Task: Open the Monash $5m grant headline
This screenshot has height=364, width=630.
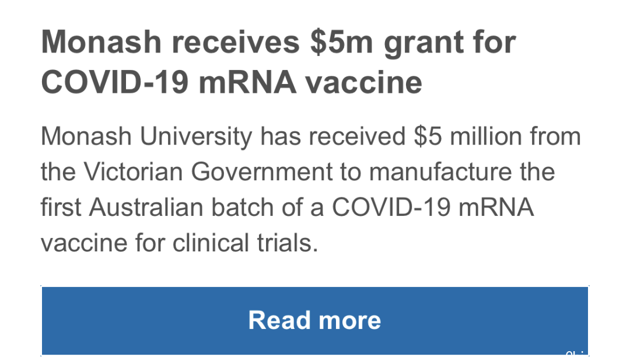Action: coord(278,62)
